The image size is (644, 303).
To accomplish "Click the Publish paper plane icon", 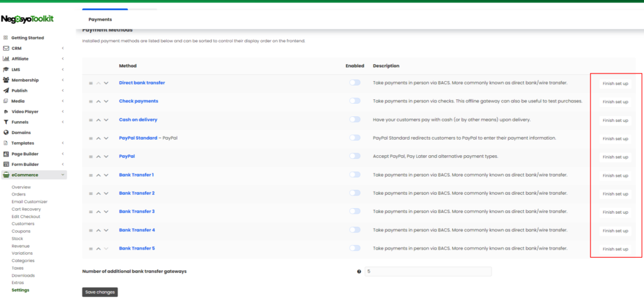I will tap(6, 91).
